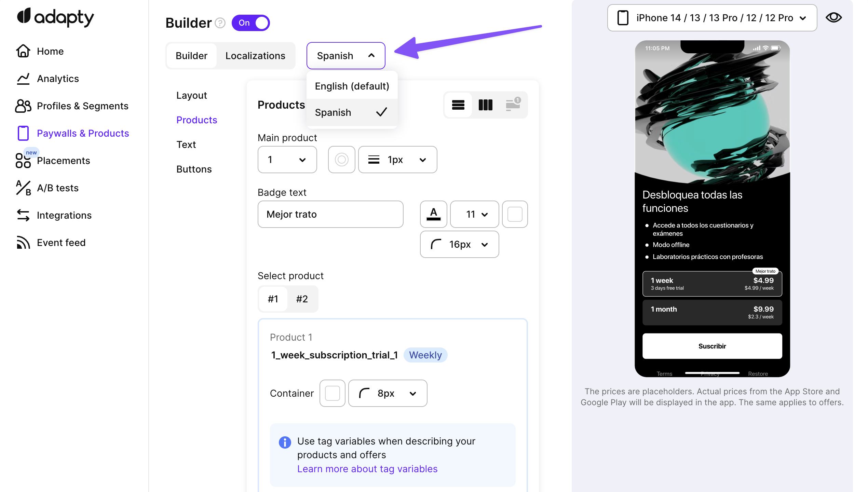Select the single product layout icon
This screenshot has height=492, width=868.
click(513, 105)
